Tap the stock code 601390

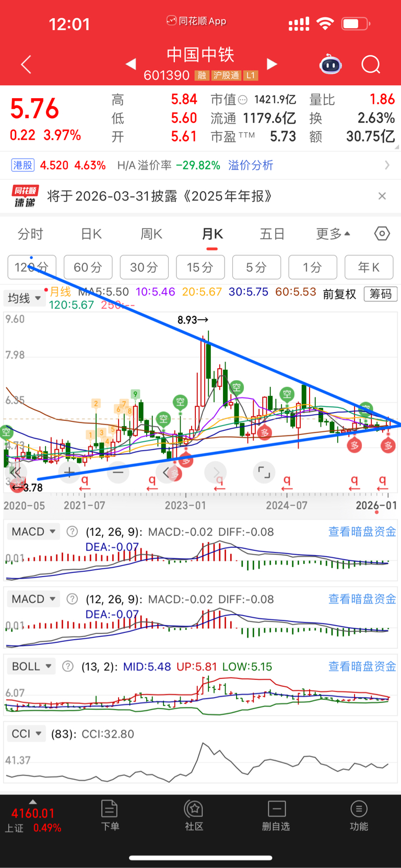point(167,75)
